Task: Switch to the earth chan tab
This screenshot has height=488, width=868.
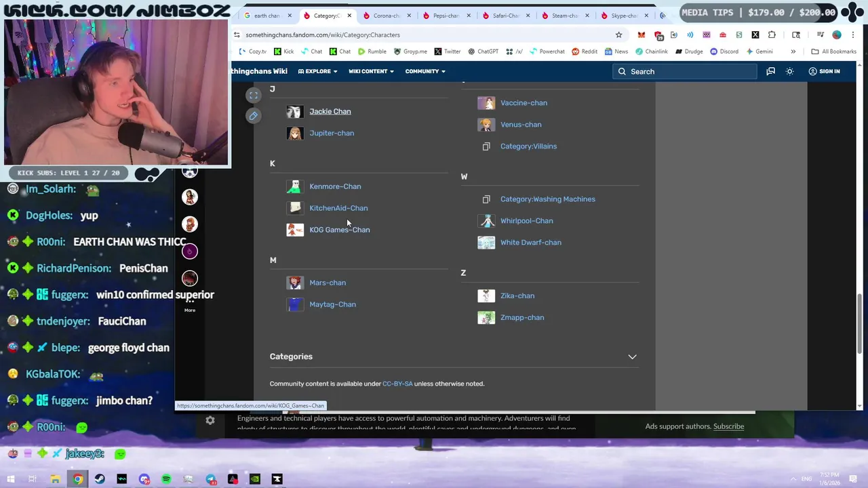Action: tap(266, 16)
